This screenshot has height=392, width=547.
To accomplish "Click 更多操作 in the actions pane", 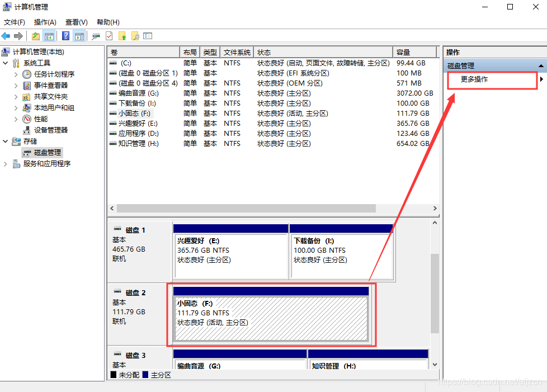I will [474, 79].
